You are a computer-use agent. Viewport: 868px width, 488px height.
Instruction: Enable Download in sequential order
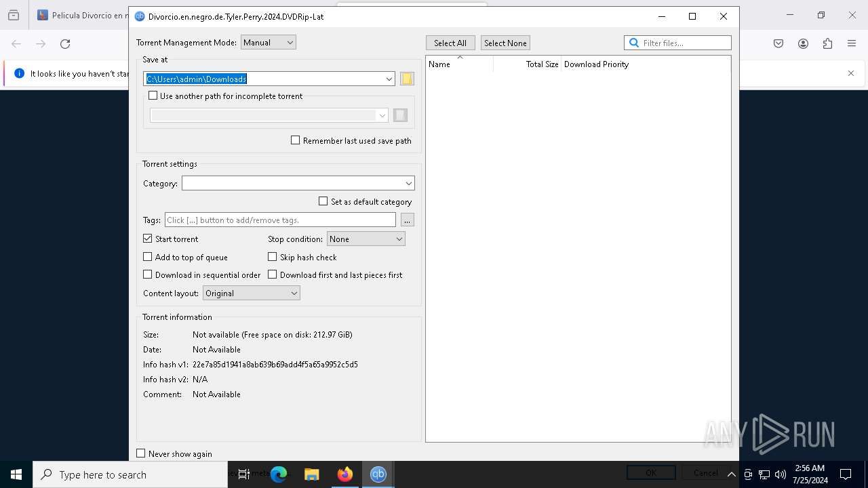pos(147,274)
